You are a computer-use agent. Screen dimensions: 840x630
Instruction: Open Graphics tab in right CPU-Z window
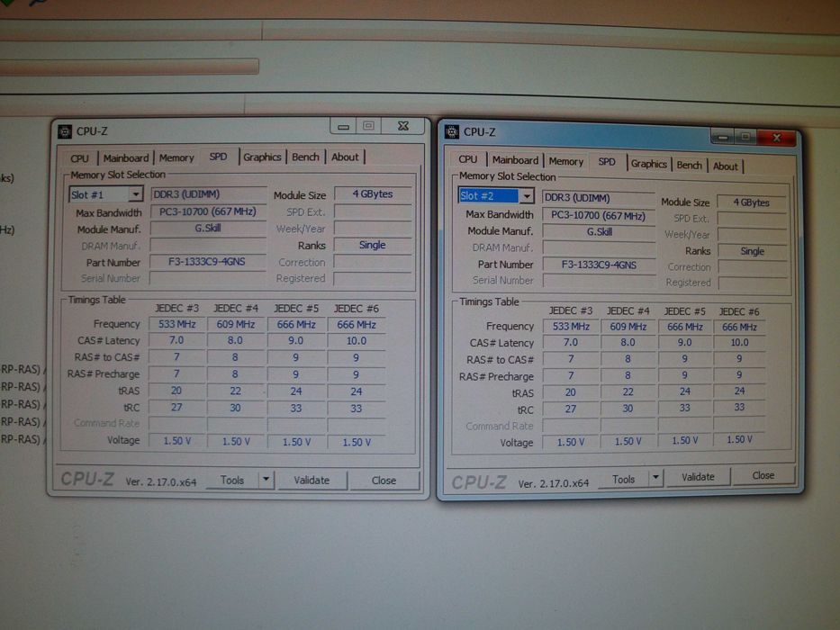[x=648, y=164]
